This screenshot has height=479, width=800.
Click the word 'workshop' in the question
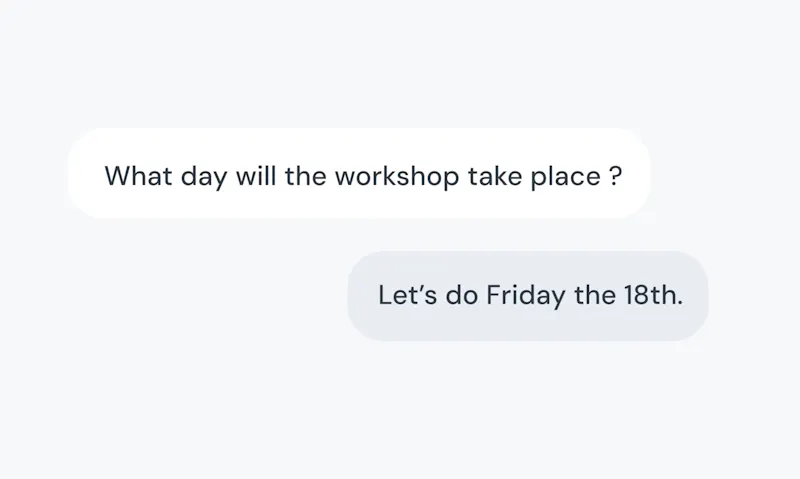tap(397, 177)
